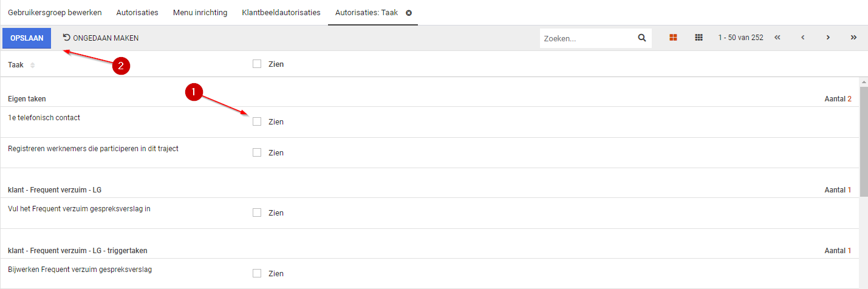Toggle the header Zien checkbox
Viewport: 868px width, 289px height.
tap(257, 64)
